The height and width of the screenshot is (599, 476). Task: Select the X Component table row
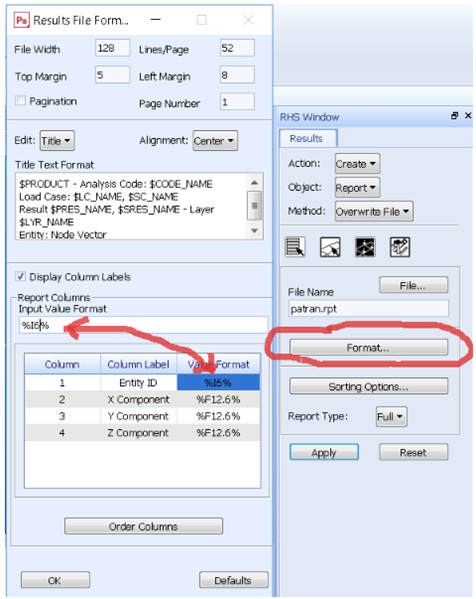142,400
